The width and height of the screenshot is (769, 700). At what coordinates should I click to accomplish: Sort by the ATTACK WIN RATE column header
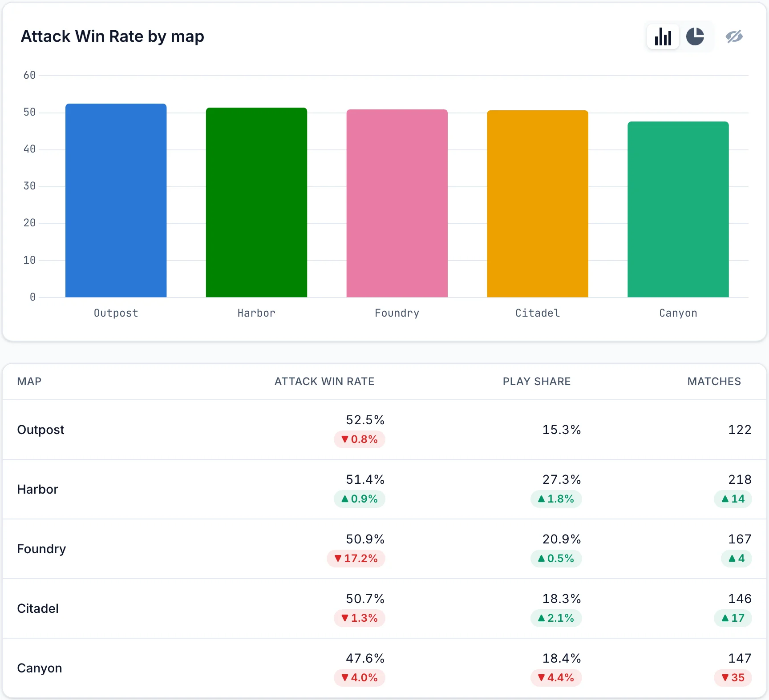324,381
